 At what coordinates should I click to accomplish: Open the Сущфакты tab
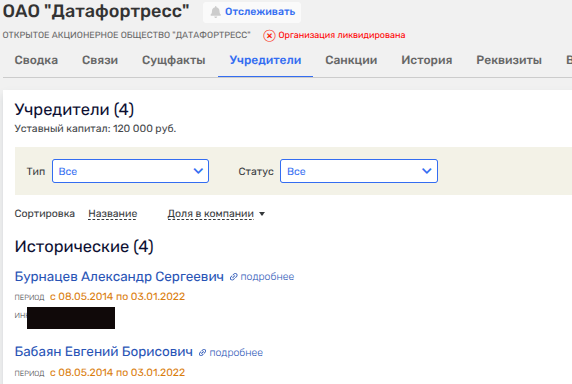(x=174, y=60)
